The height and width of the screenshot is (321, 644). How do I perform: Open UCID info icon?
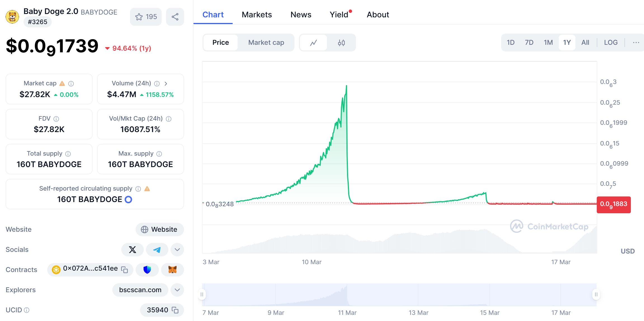point(27,310)
